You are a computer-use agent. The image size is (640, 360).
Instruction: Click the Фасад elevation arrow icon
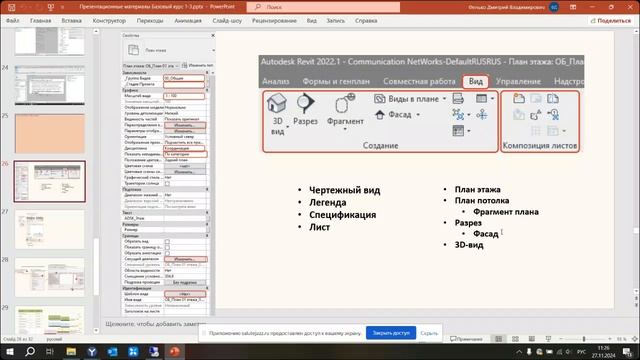[380, 115]
